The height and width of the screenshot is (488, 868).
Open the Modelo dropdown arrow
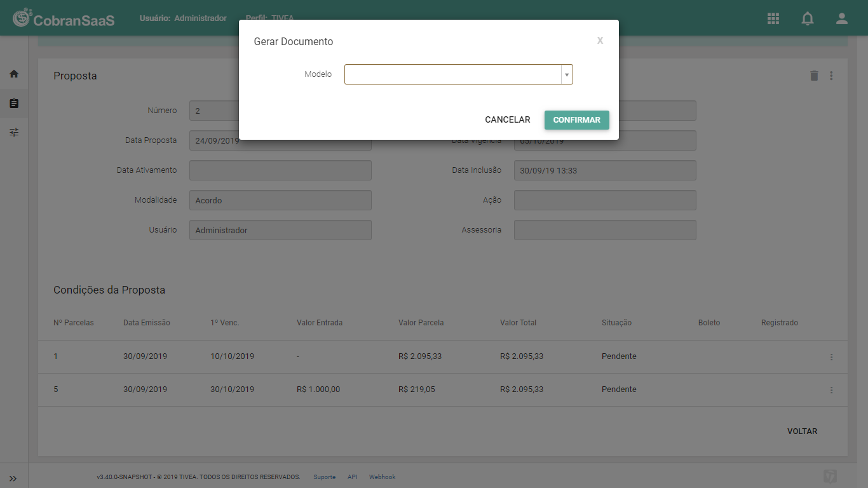click(567, 74)
